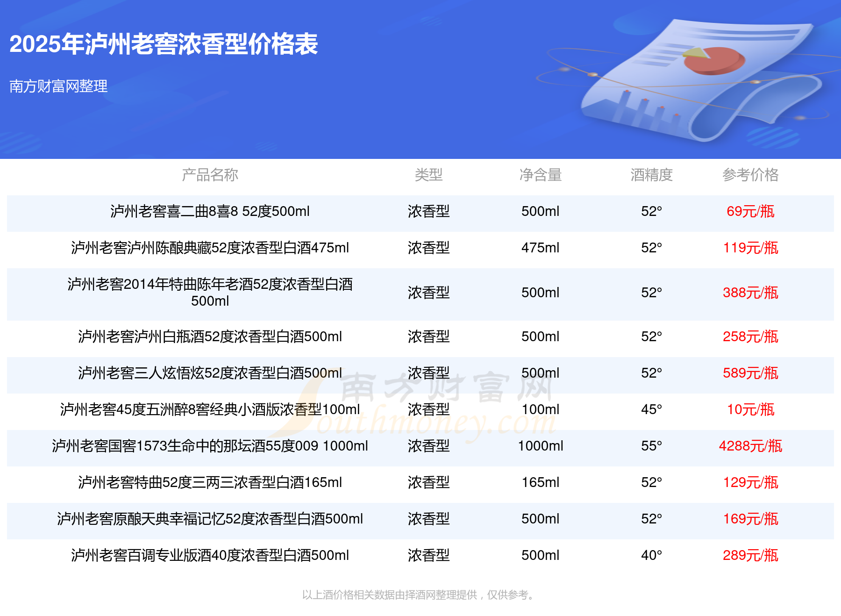Select the subtitle 南方财富网整理
Screen dimensions: 841x616
58,86
